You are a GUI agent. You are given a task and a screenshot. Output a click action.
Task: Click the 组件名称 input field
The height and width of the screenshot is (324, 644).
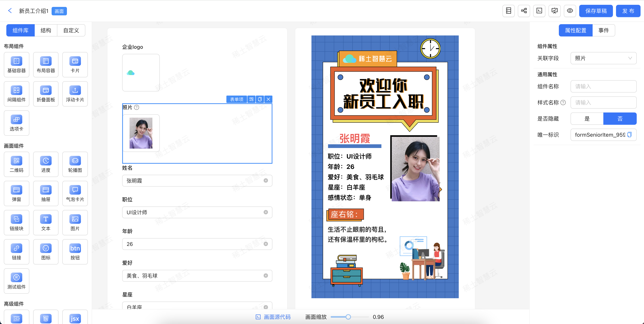(x=603, y=86)
